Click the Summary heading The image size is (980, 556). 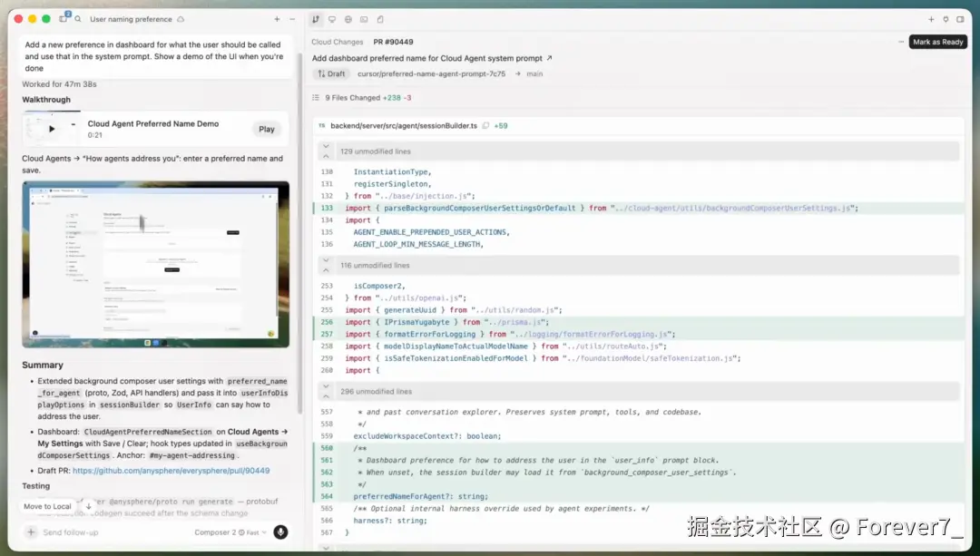(x=43, y=365)
